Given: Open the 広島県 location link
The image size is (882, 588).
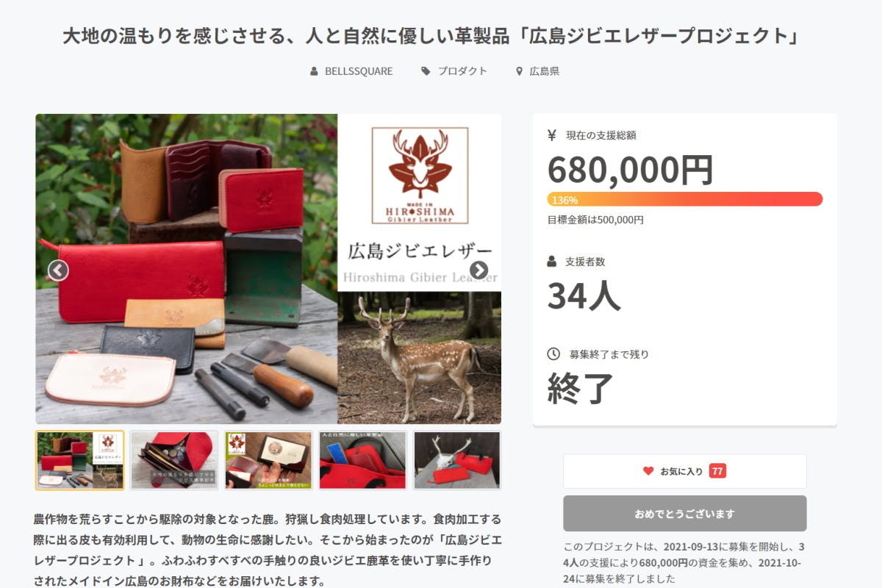Looking at the screenshot, I should [545, 71].
